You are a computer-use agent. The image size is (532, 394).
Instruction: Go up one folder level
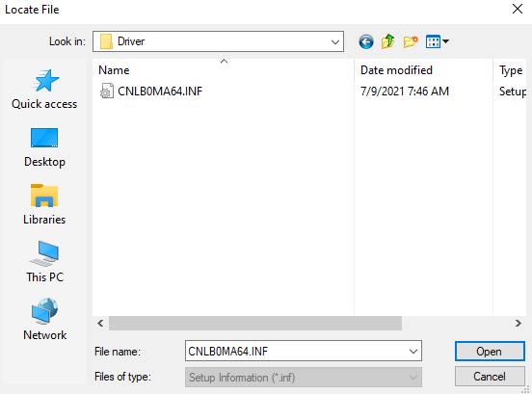[x=387, y=41]
